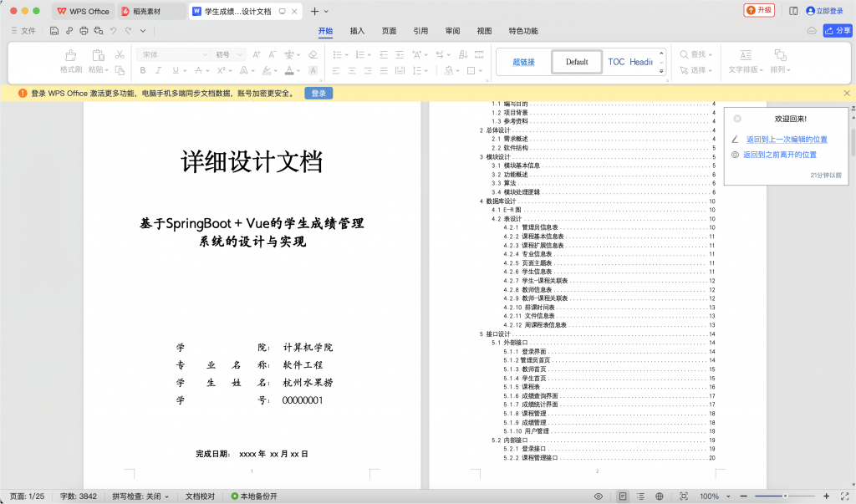
Task: Toggle italic formatting
Action: pos(158,70)
